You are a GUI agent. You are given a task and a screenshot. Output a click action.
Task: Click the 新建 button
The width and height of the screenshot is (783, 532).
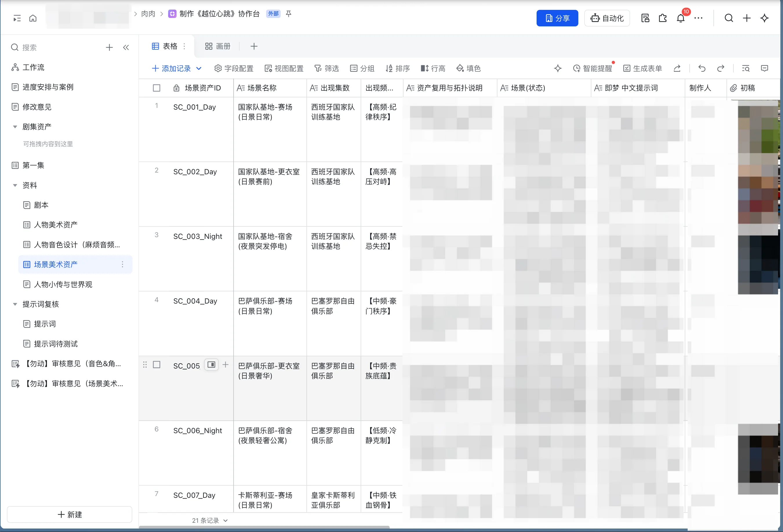pos(70,515)
